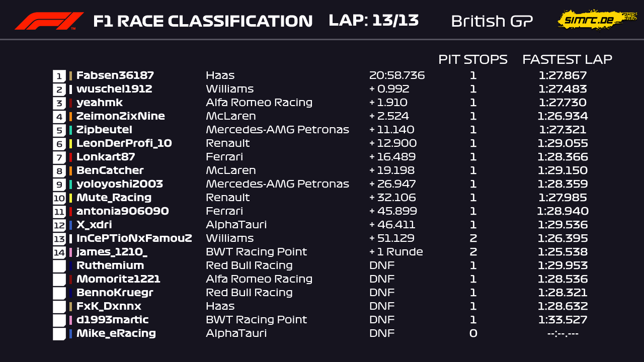
Task: Select driver name InCePTioNxFamouZ
Action: click(134, 238)
